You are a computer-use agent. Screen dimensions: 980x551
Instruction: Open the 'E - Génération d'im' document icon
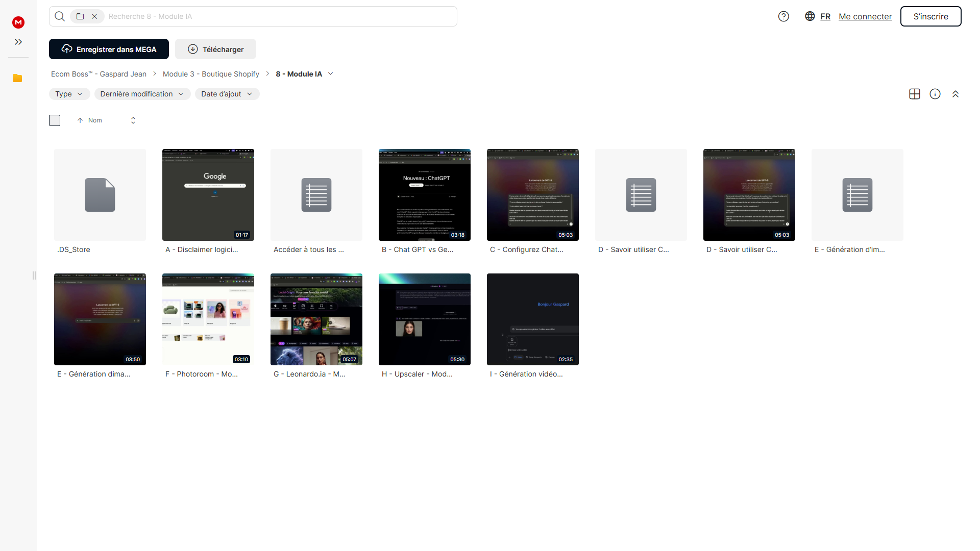click(857, 195)
